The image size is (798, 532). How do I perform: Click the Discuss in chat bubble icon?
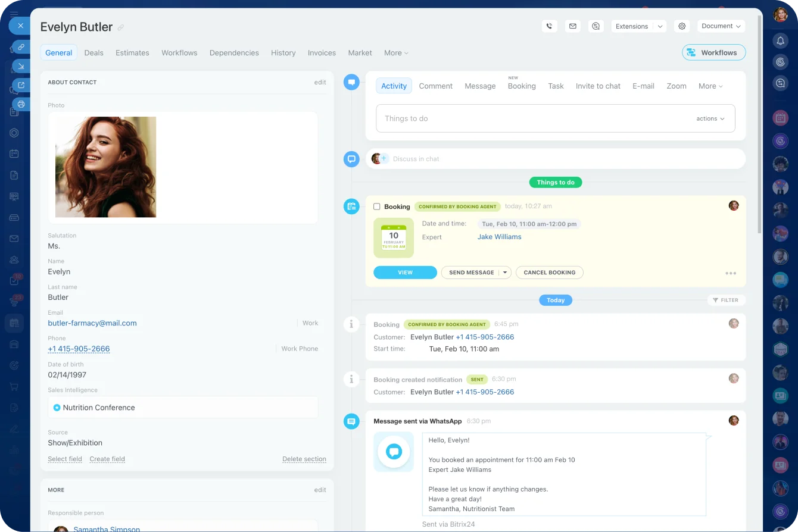[351, 159]
